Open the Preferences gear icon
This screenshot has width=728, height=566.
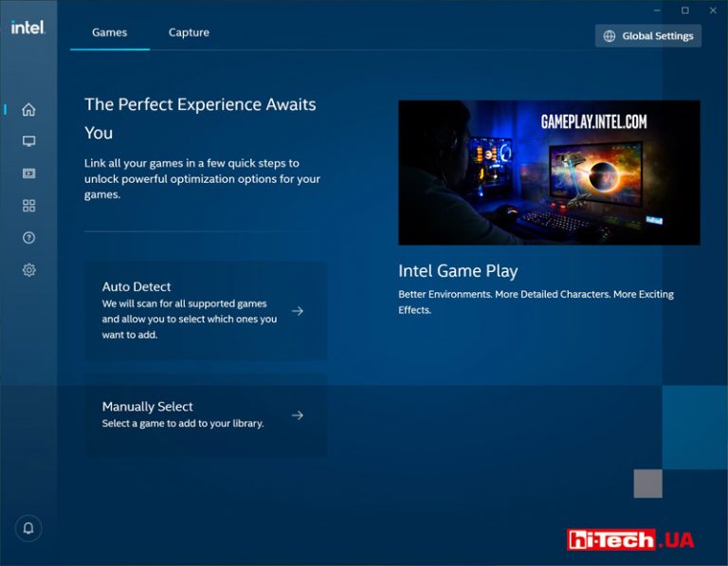[28, 270]
